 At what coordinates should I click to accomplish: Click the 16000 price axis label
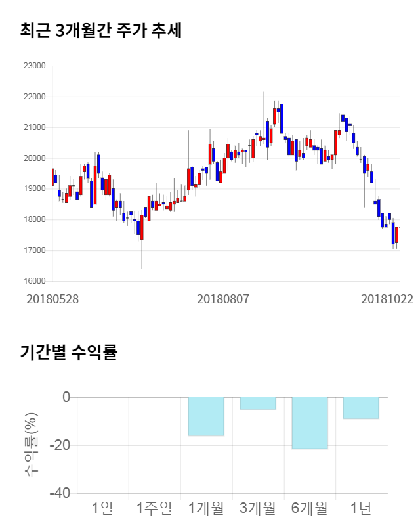[33, 281]
